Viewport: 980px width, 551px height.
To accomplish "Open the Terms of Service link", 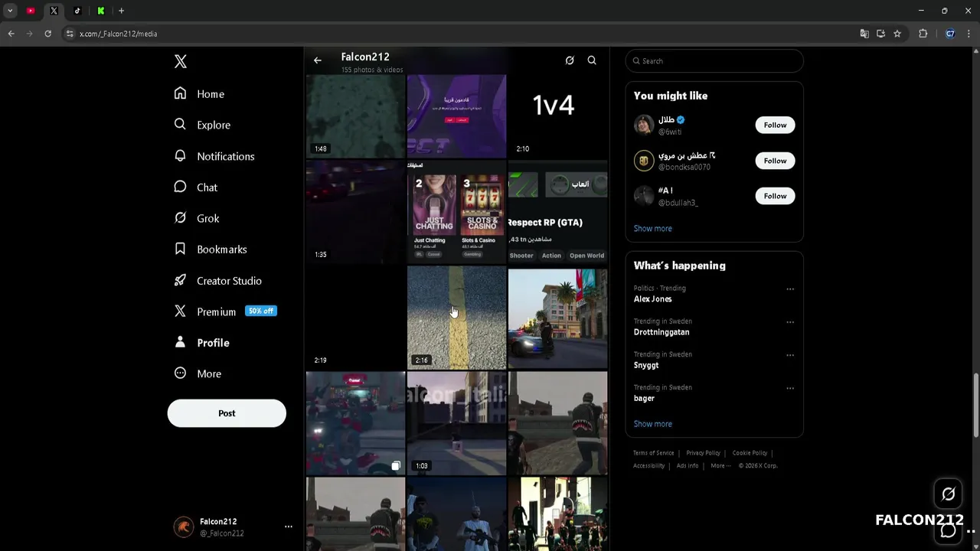I will click(653, 453).
